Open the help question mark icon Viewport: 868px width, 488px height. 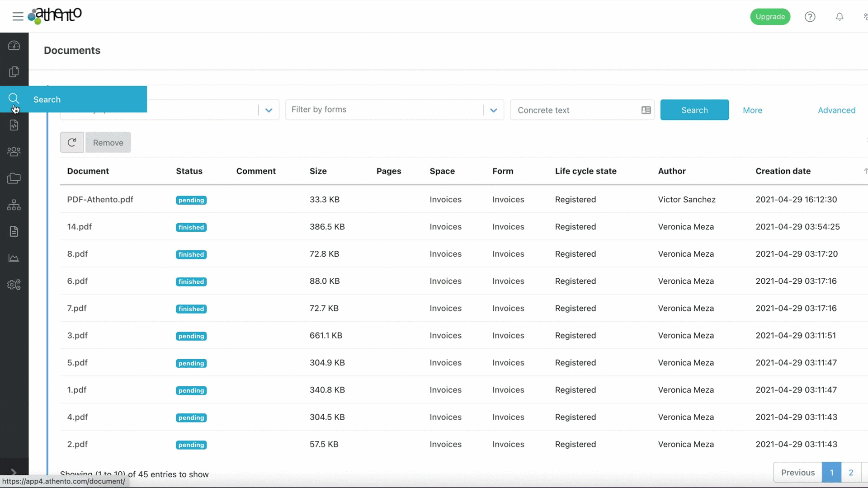[x=810, y=17]
